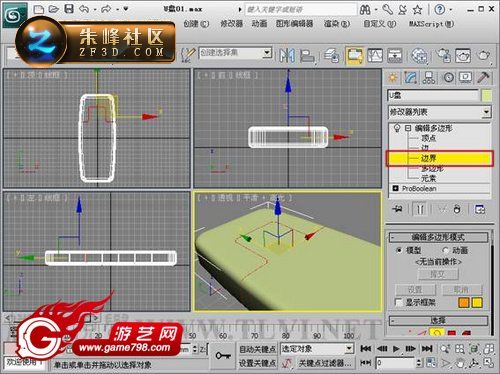This screenshot has height=374, width=500.
Task: Click the object color swatch beside name
Action: (486, 96)
